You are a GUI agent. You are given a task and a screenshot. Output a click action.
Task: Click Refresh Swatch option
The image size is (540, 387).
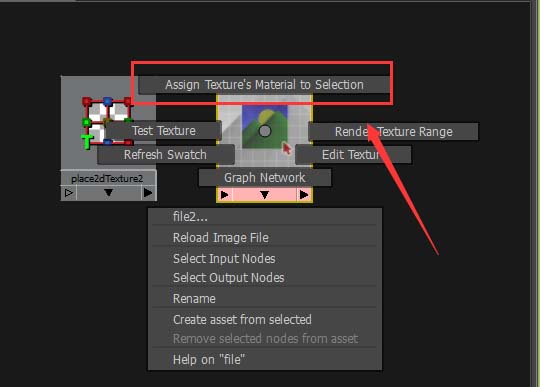(x=166, y=155)
